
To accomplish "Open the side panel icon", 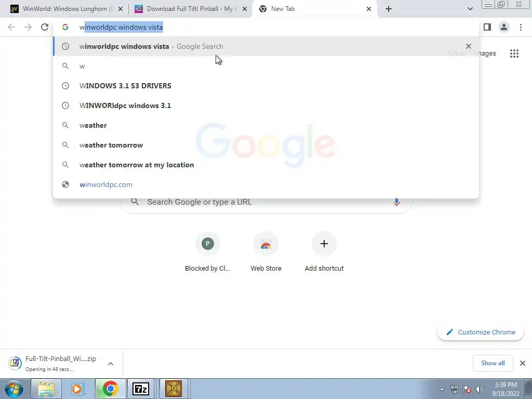I will (487, 27).
